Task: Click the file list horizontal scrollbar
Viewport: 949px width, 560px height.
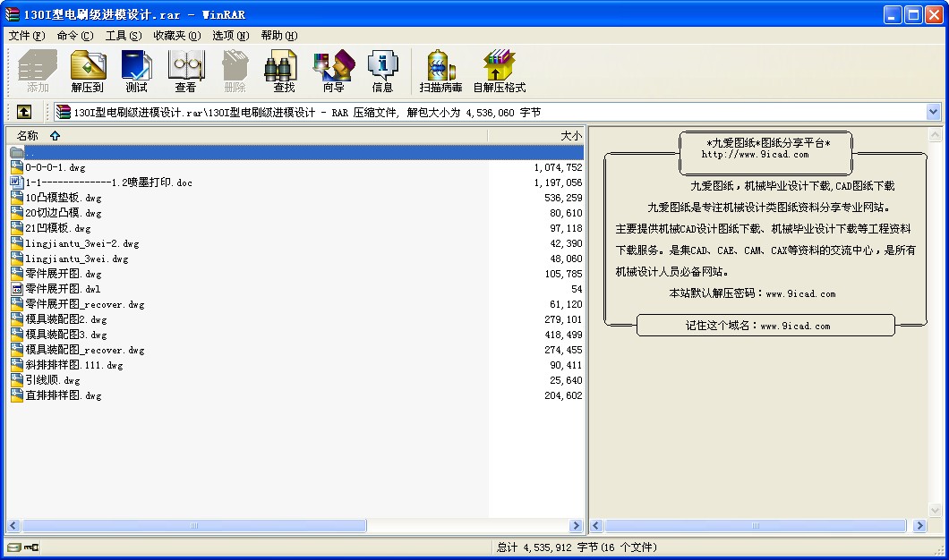Action: (295, 526)
